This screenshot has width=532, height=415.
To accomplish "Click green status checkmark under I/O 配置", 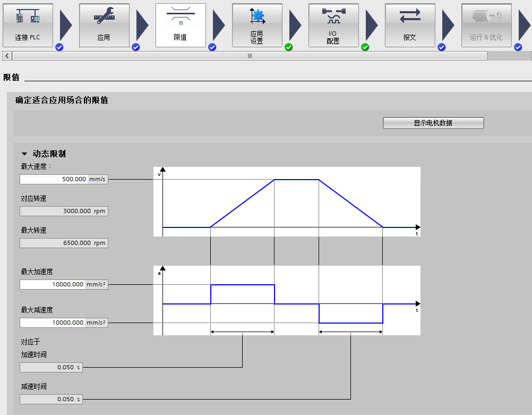I will [365, 47].
